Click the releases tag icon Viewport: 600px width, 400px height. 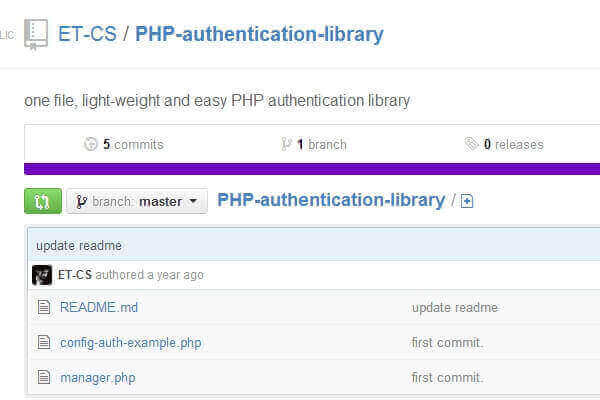pos(472,144)
